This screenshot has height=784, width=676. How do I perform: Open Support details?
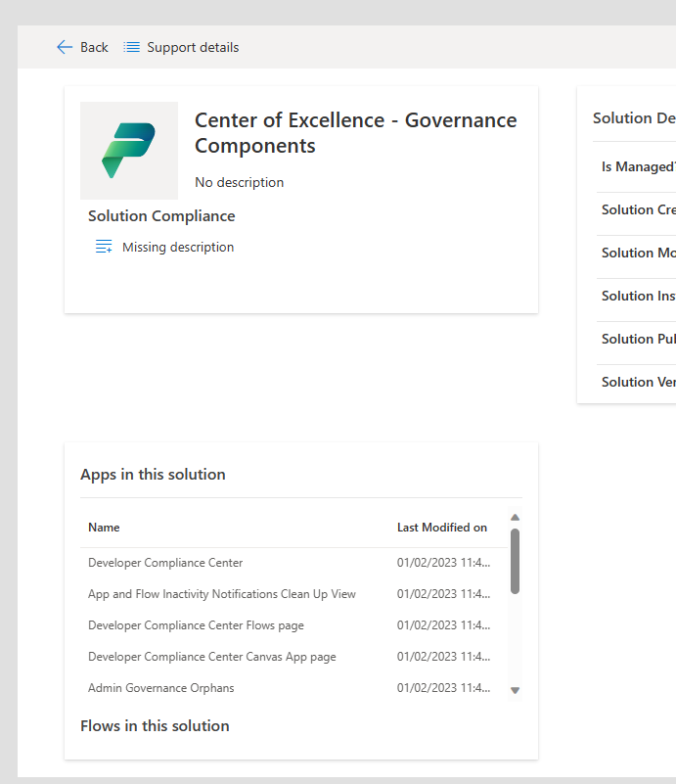coord(192,46)
